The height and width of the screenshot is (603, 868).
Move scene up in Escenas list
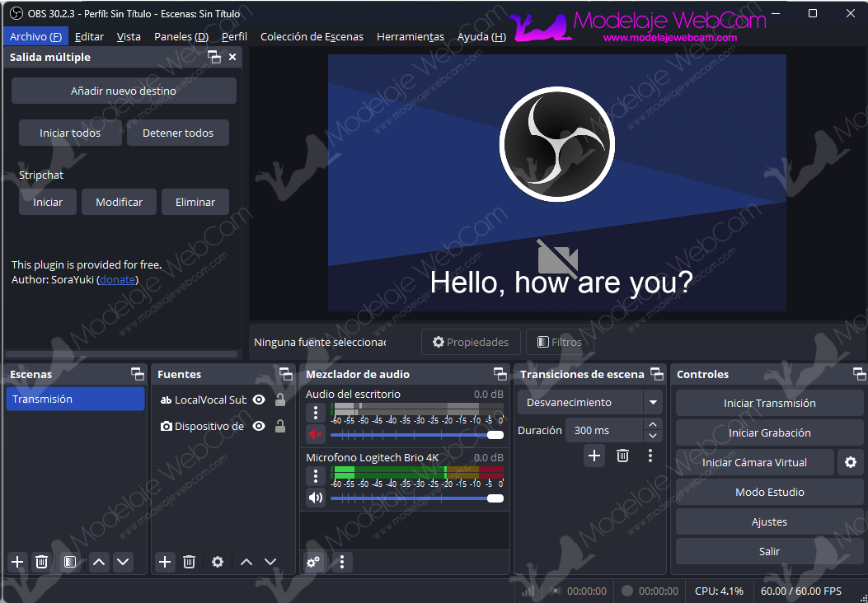click(x=99, y=562)
